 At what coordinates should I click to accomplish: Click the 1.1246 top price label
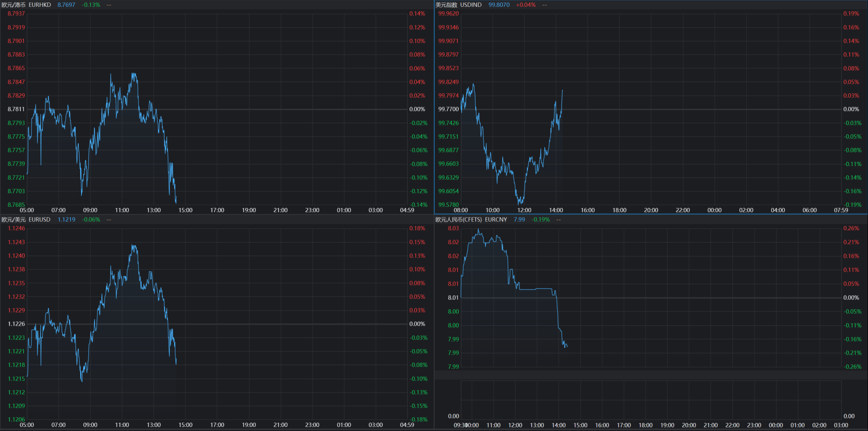point(16,228)
